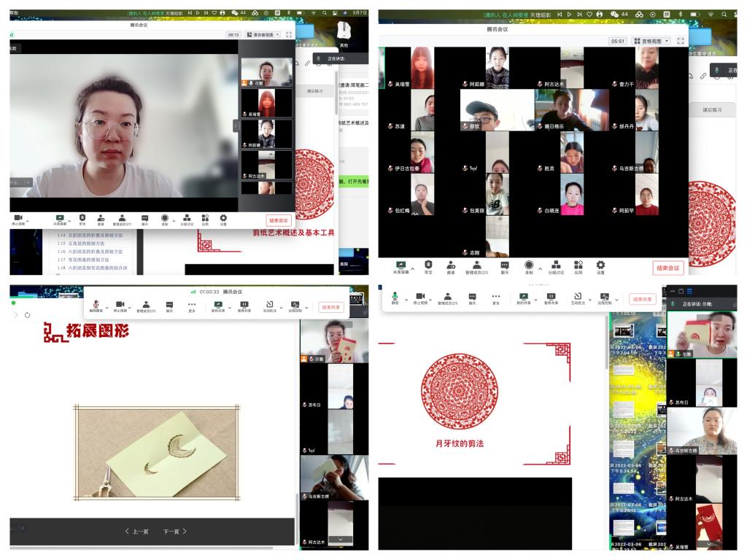Open 分组讨论 in the speaker view meeting window
The width and height of the screenshot is (747, 560).
[186, 218]
